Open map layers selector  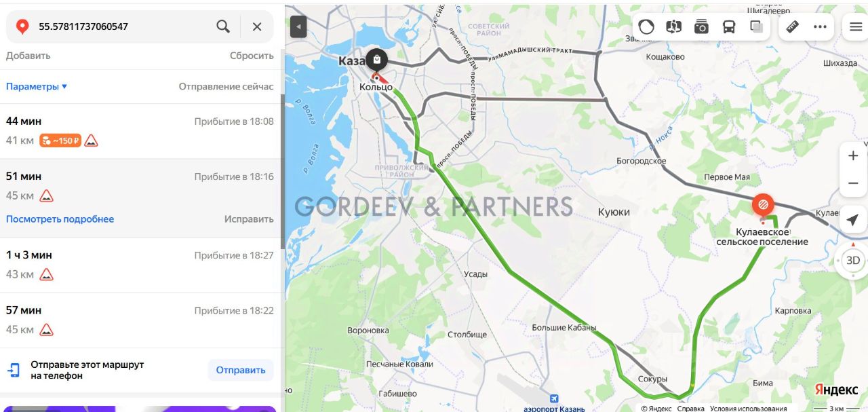(x=757, y=27)
